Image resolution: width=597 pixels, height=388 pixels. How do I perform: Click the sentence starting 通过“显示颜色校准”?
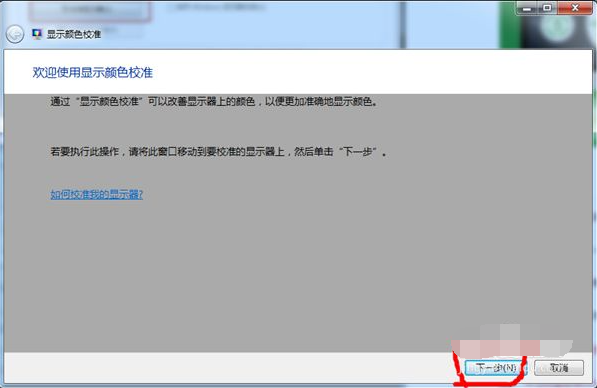point(214,102)
